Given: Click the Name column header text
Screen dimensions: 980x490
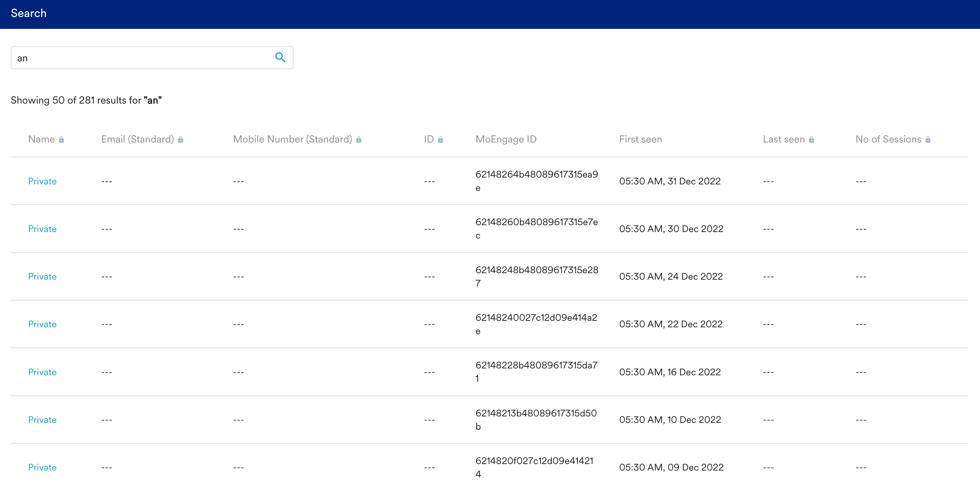Looking at the screenshot, I should (x=41, y=139).
